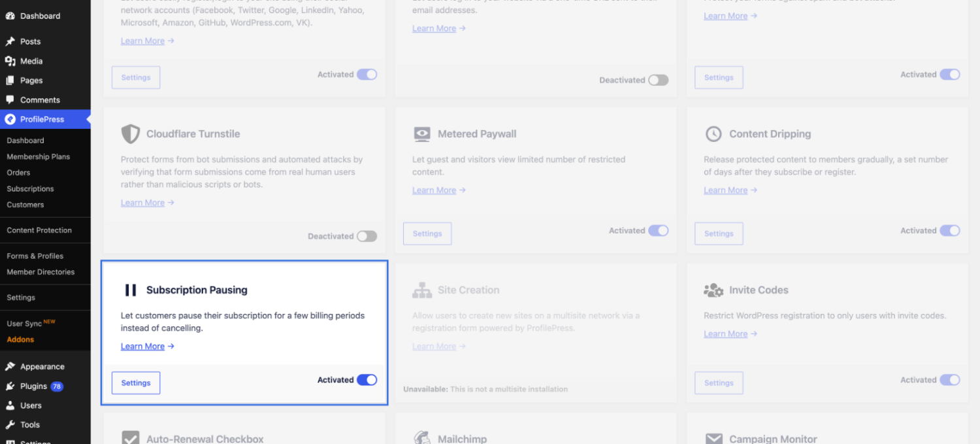Click the Pages icon in the sidebar

[10, 80]
